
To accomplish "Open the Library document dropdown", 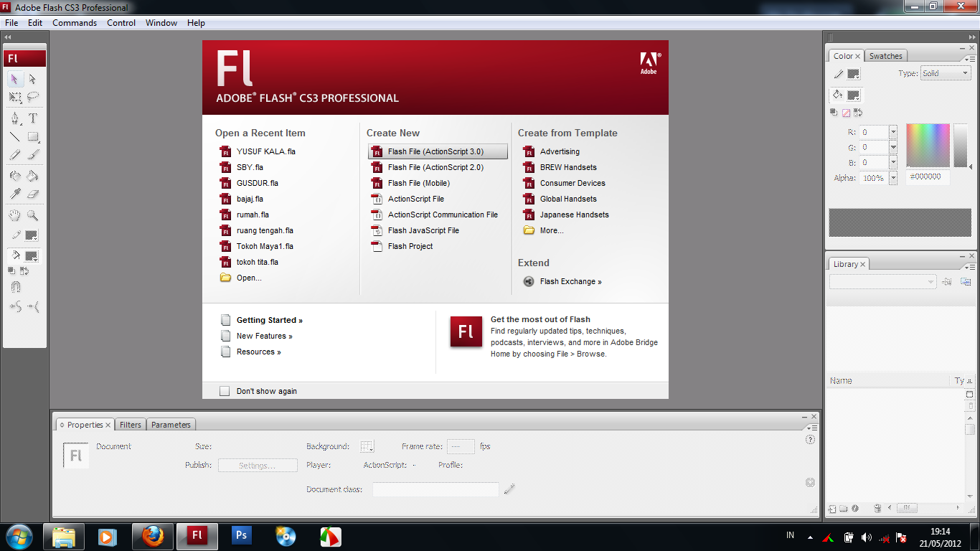I will [883, 282].
